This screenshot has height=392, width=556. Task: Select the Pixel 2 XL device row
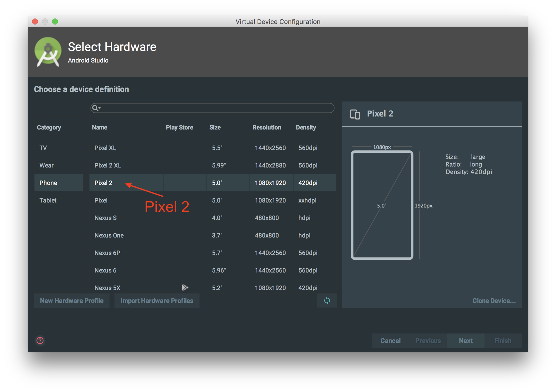(212, 165)
